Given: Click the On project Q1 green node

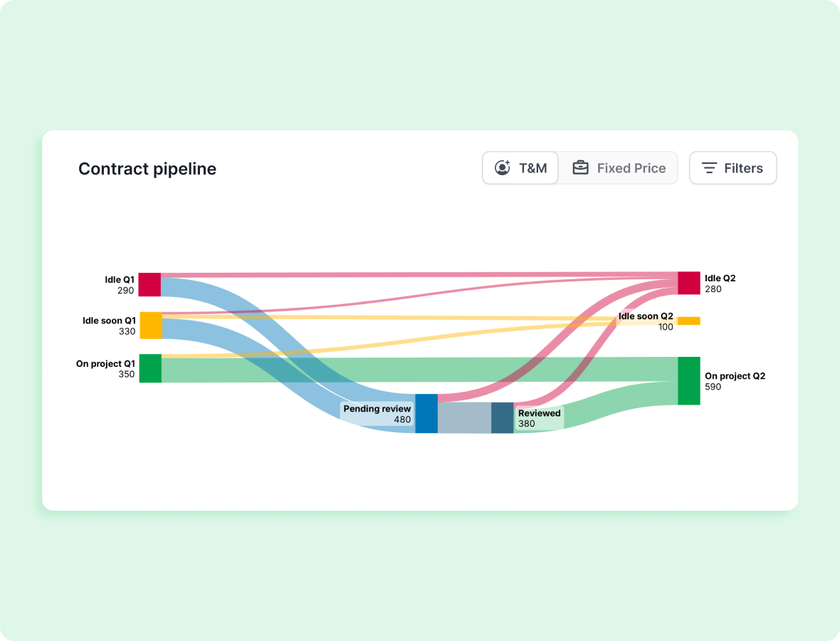Looking at the screenshot, I should [150, 368].
